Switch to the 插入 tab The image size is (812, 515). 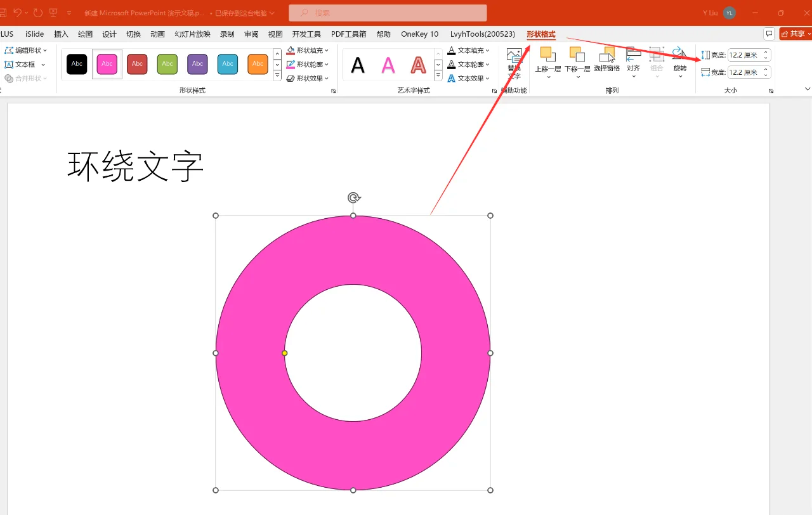pos(62,34)
